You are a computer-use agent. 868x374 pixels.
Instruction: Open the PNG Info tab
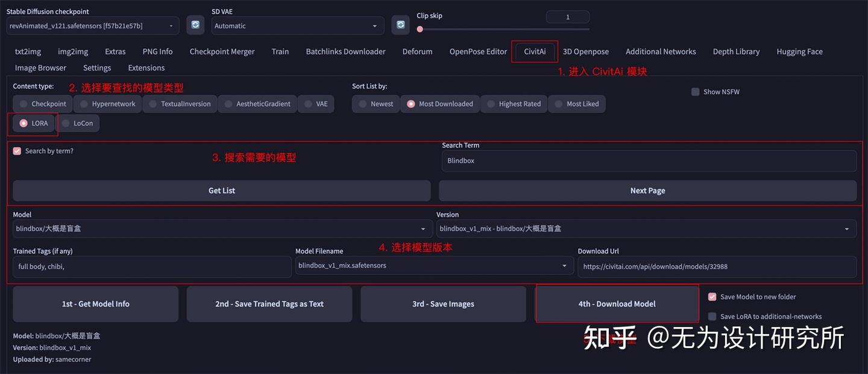pos(157,51)
